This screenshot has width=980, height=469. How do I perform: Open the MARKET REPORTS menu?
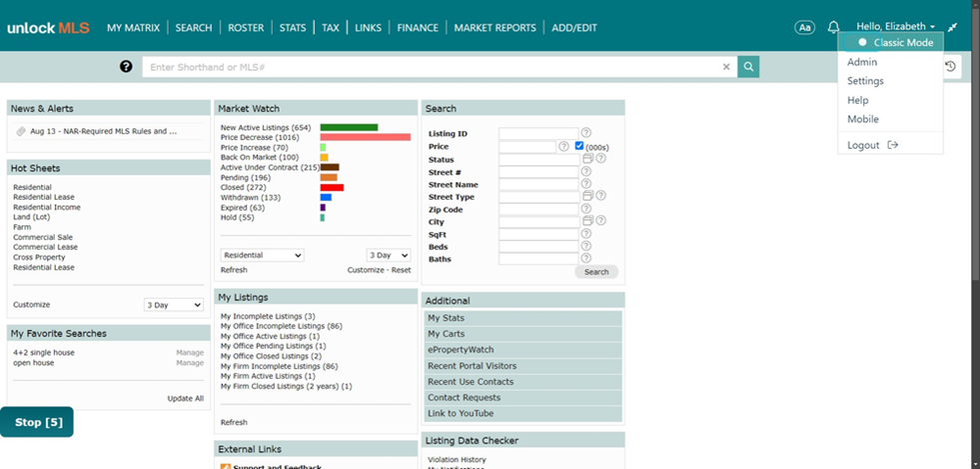click(495, 28)
